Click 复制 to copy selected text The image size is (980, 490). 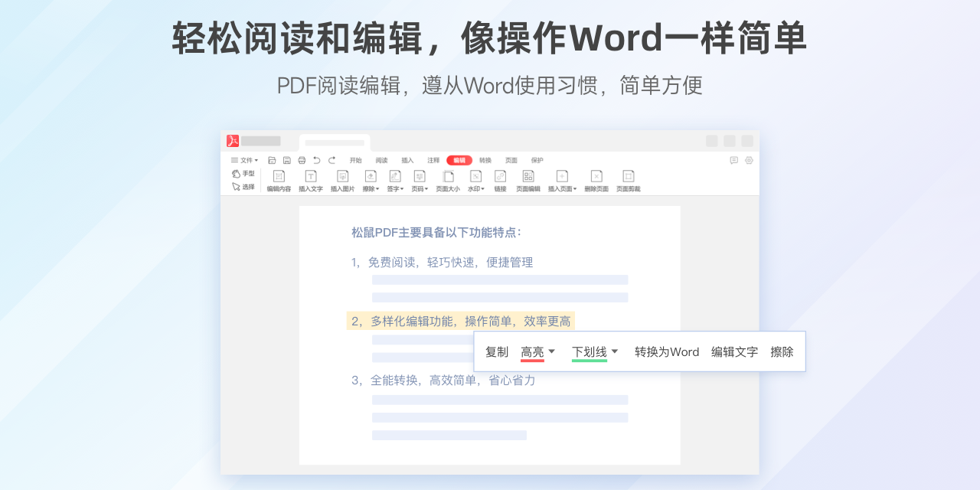coord(496,351)
